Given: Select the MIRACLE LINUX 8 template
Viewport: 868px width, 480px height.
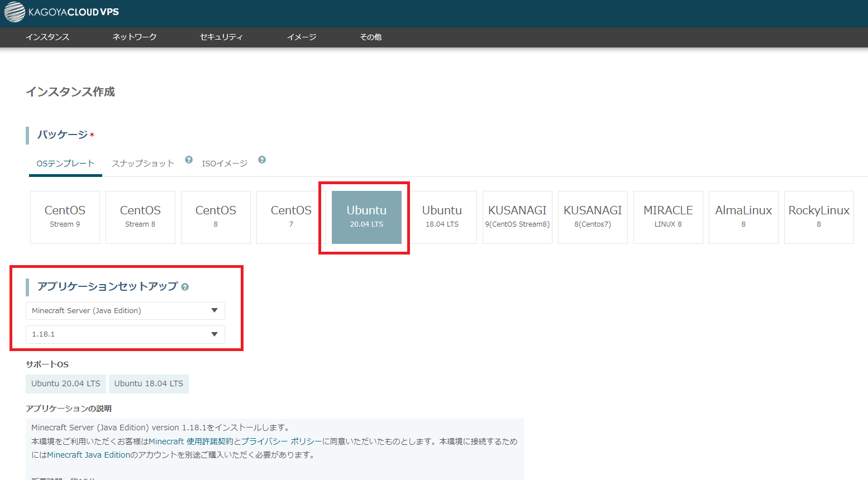Looking at the screenshot, I should [668, 217].
